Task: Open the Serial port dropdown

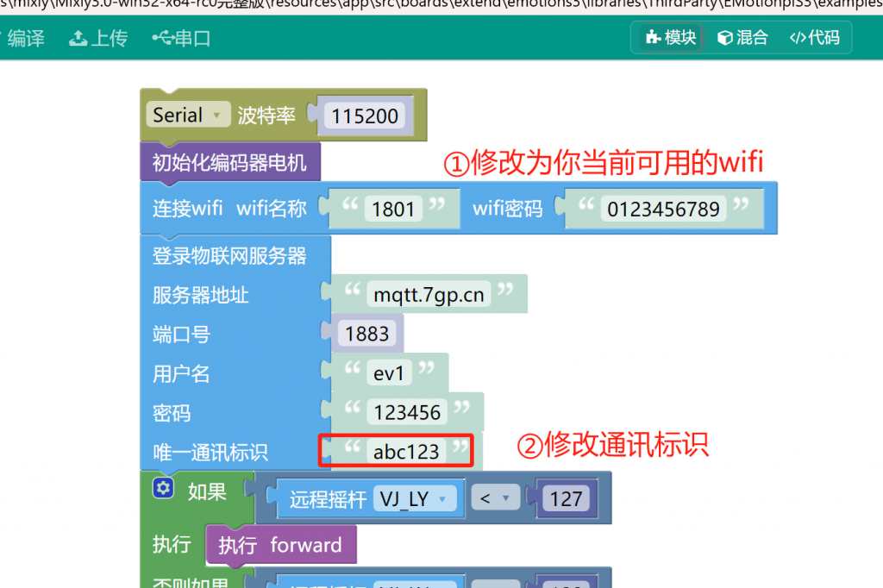Action: coord(188,115)
